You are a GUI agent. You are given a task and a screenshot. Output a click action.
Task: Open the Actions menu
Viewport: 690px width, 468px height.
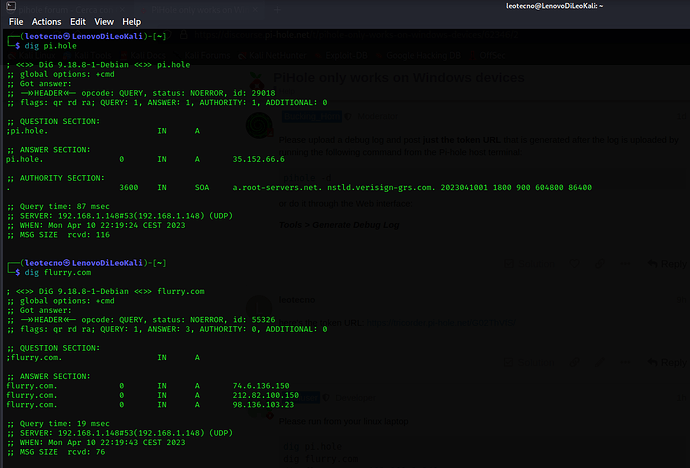(46, 22)
